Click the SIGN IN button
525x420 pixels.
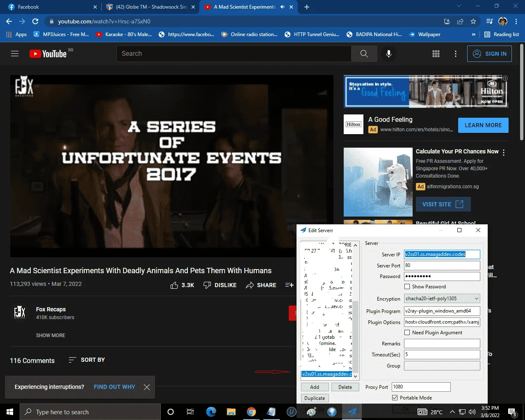[489, 54]
